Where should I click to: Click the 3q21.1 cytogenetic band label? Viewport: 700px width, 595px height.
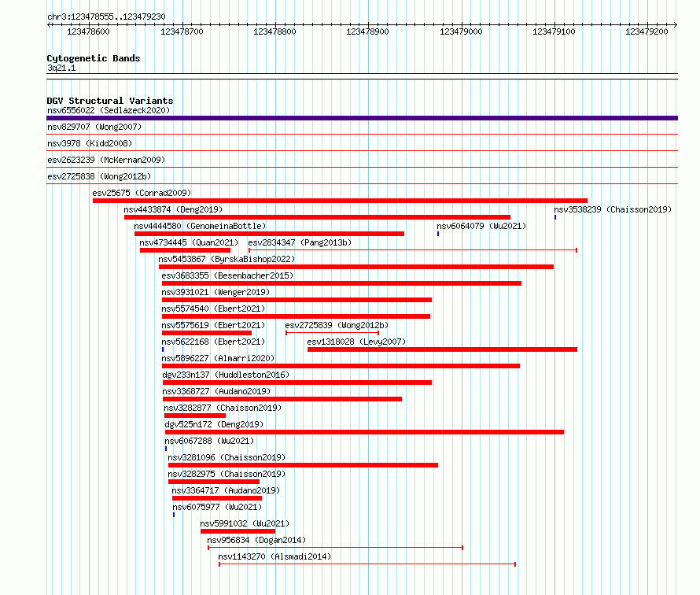61,68
